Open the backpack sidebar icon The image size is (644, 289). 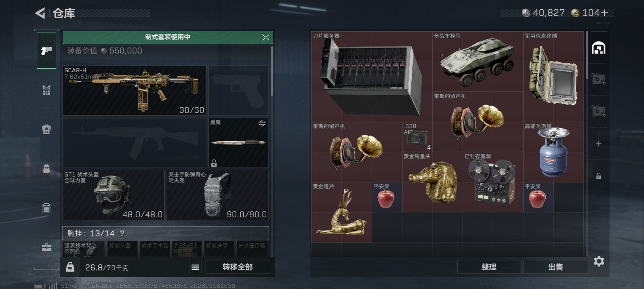[x=47, y=129]
